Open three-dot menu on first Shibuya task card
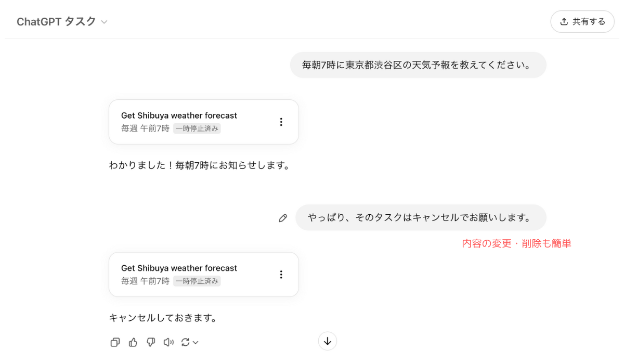This screenshot has height=364, width=624. 281,122
